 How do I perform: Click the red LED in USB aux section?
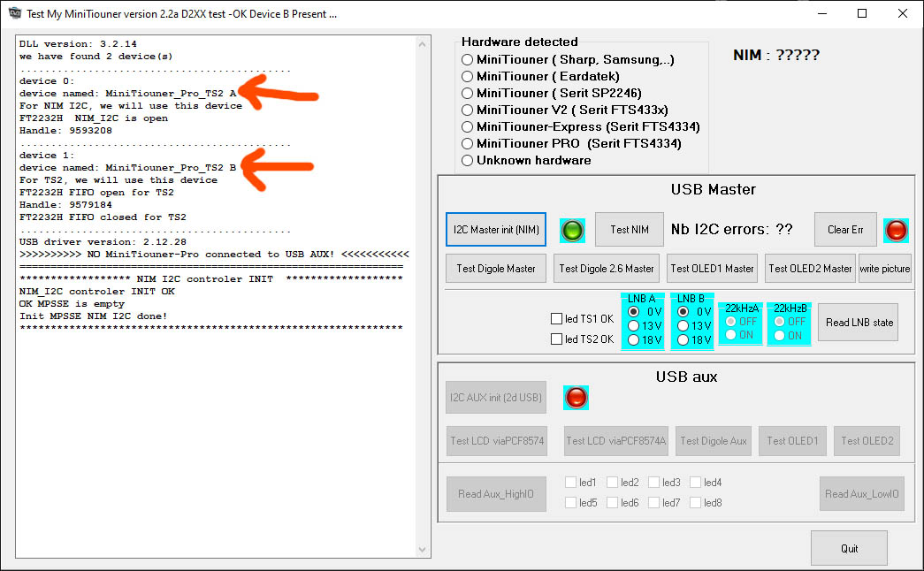point(576,398)
